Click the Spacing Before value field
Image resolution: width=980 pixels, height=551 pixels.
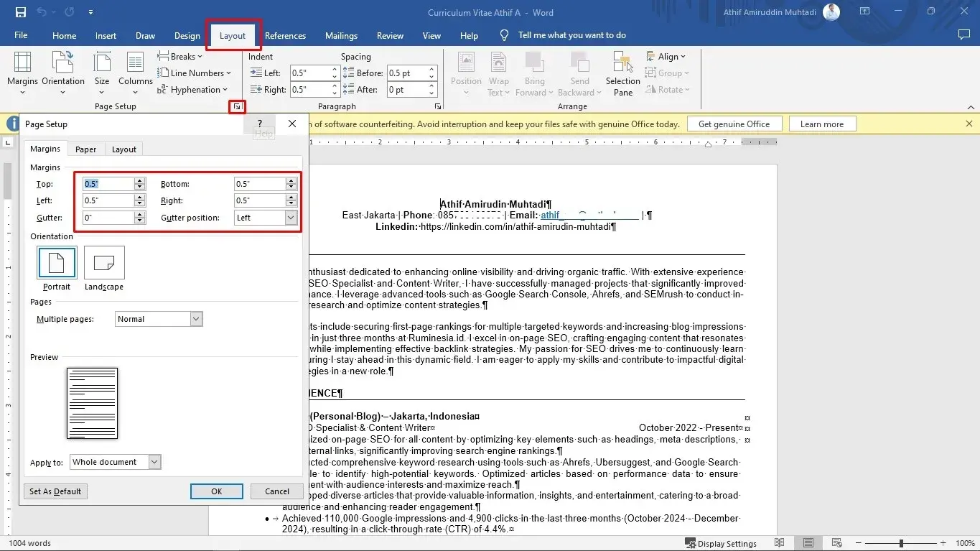pyautogui.click(x=407, y=73)
